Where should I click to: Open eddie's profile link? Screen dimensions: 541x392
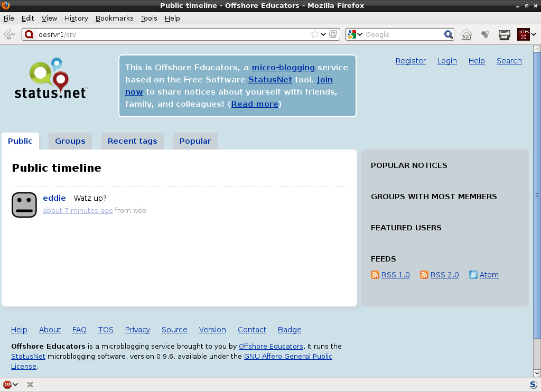[54, 198]
